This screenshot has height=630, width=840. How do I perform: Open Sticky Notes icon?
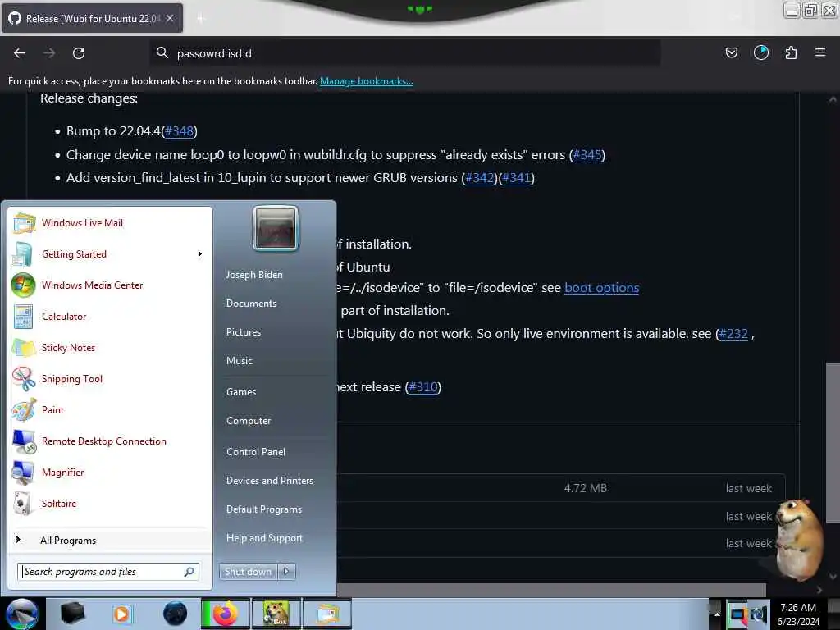point(22,347)
